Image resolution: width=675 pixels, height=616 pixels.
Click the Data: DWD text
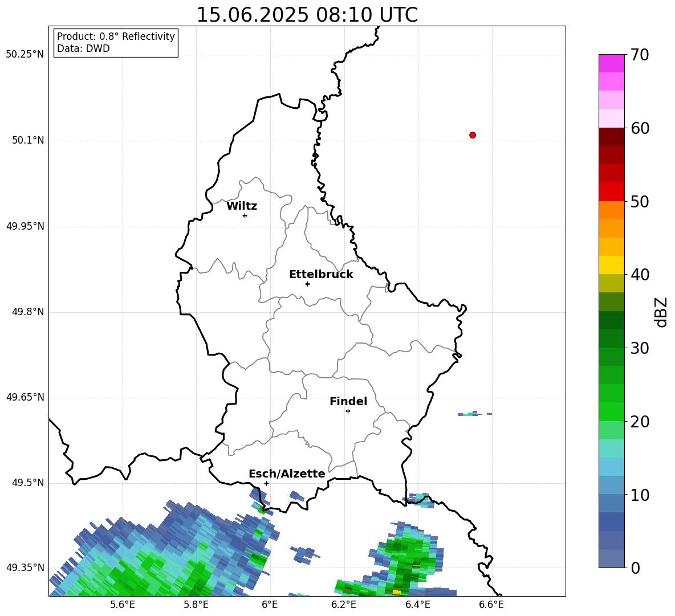83,48
